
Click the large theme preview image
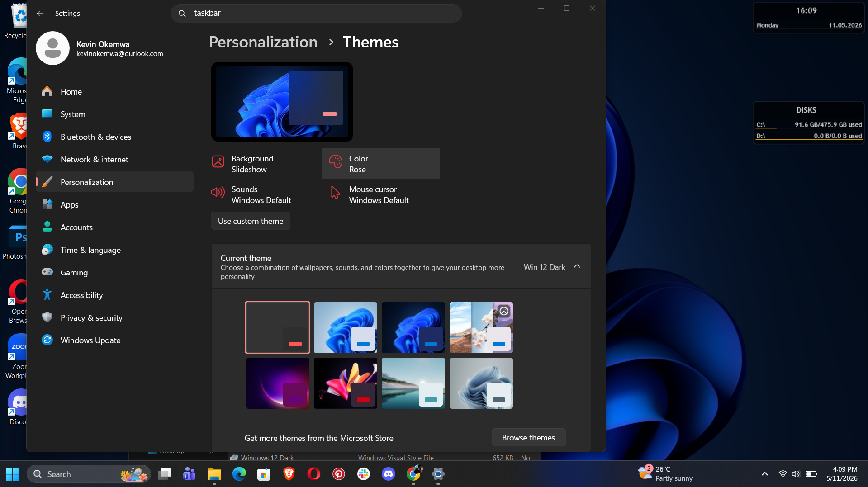pos(282,102)
